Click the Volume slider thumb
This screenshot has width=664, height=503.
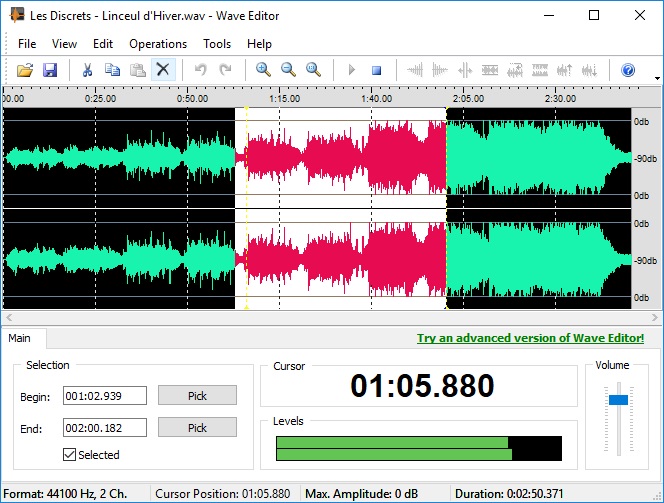618,400
